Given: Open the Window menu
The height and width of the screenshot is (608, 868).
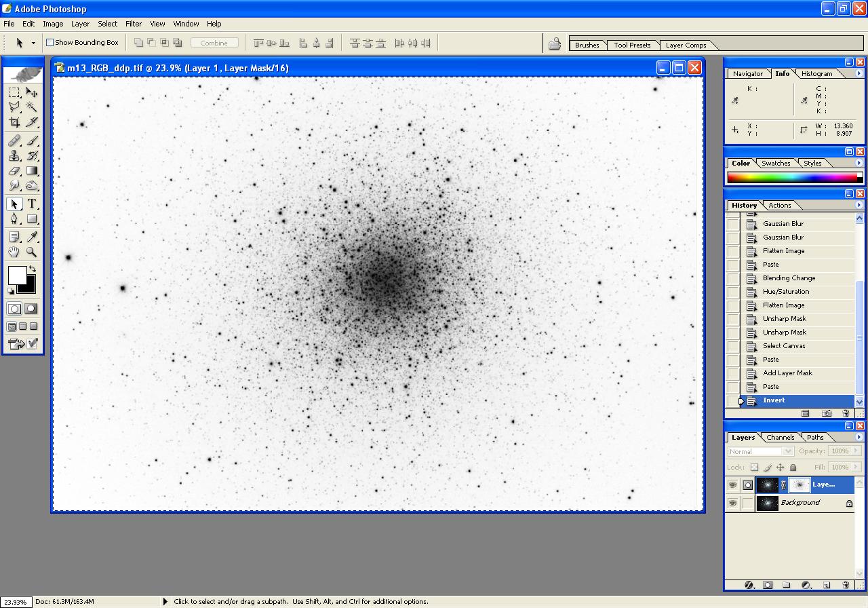Looking at the screenshot, I should coord(186,24).
